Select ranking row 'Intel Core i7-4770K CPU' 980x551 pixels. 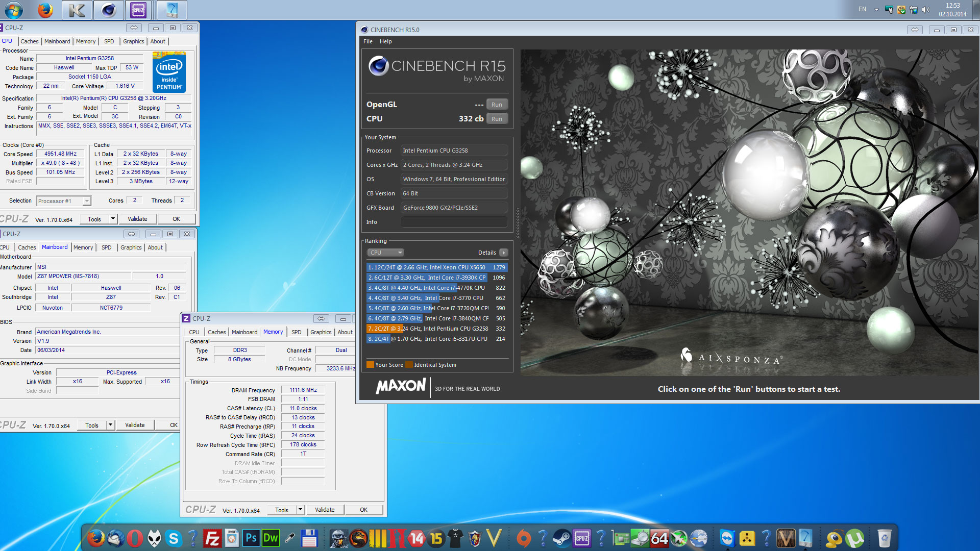[x=436, y=288]
